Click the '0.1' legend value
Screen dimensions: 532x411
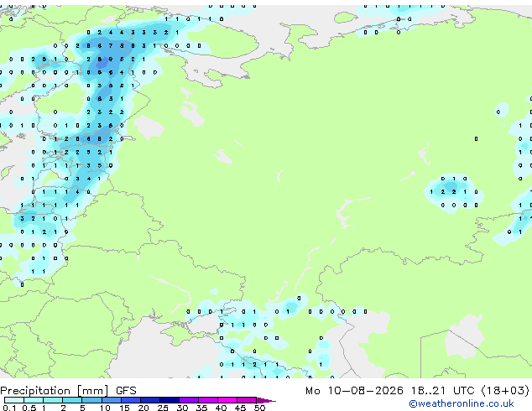pos(9,408)
